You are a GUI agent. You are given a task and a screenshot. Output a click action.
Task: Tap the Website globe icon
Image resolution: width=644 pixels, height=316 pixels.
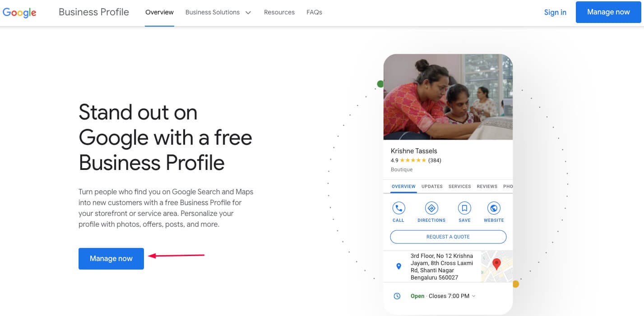pos(494,208)
